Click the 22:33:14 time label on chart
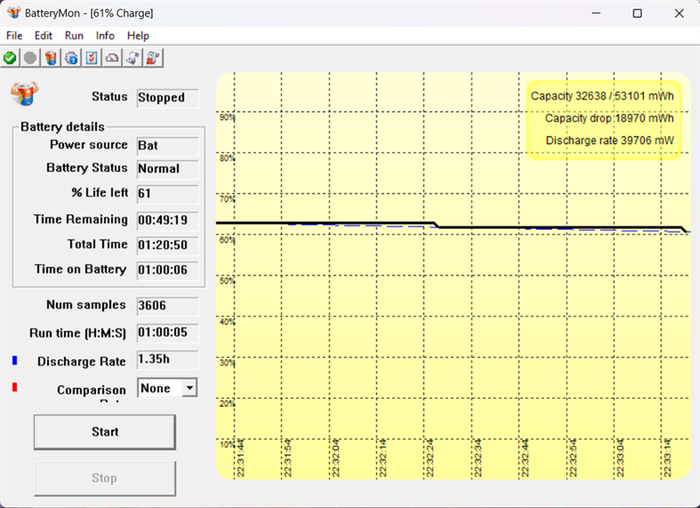Image resolution: width=700 pixels, height=508 pixels. tap(667, 458)
